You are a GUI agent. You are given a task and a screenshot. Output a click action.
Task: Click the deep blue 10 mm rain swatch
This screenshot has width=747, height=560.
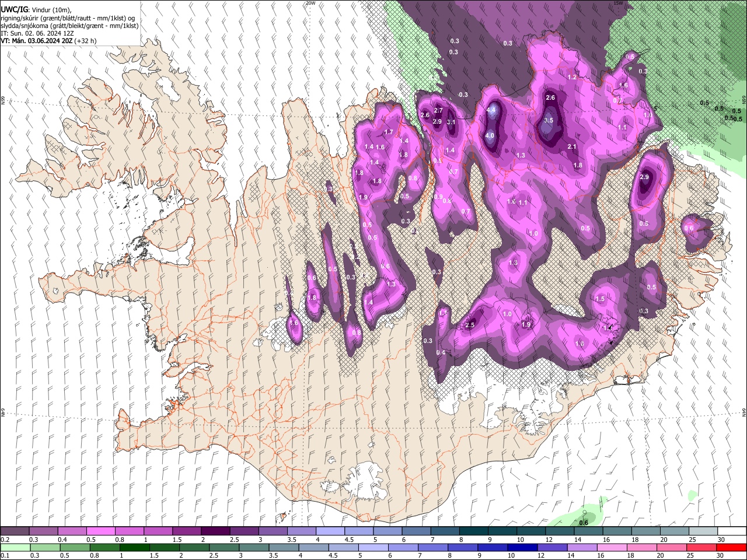[x=522, y=548]
